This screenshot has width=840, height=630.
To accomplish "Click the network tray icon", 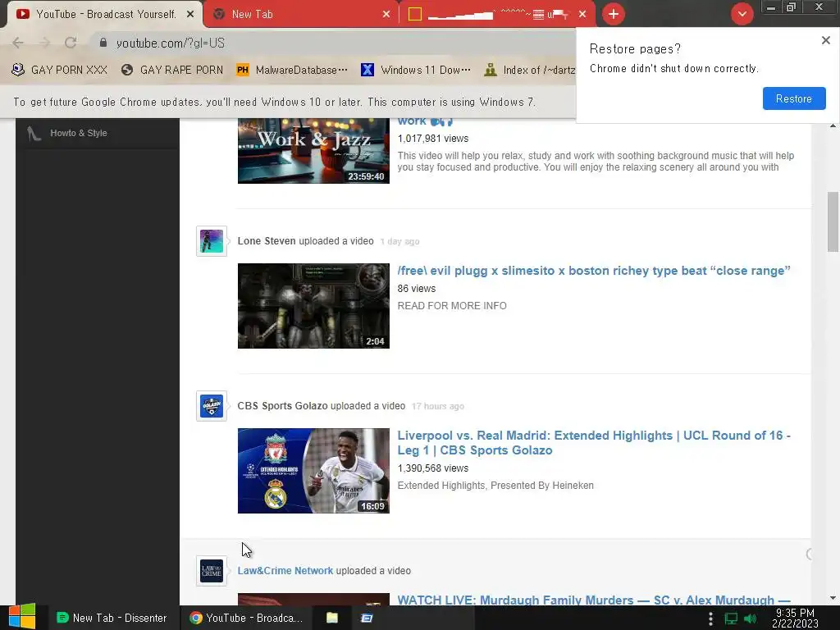I will [731, 619].
